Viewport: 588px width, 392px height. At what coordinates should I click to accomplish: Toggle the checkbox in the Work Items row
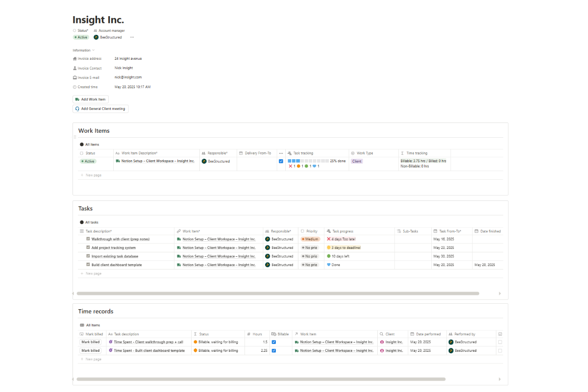pyautogui.click(x=281, y=161)
